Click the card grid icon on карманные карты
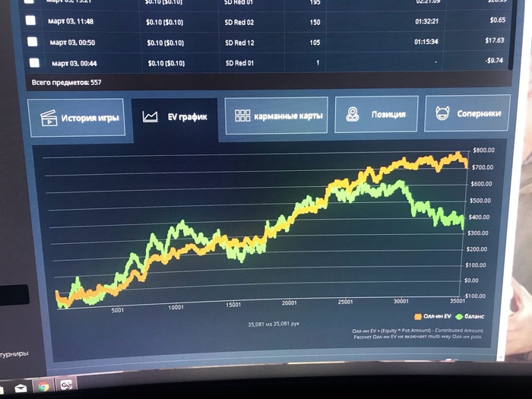 242,116
